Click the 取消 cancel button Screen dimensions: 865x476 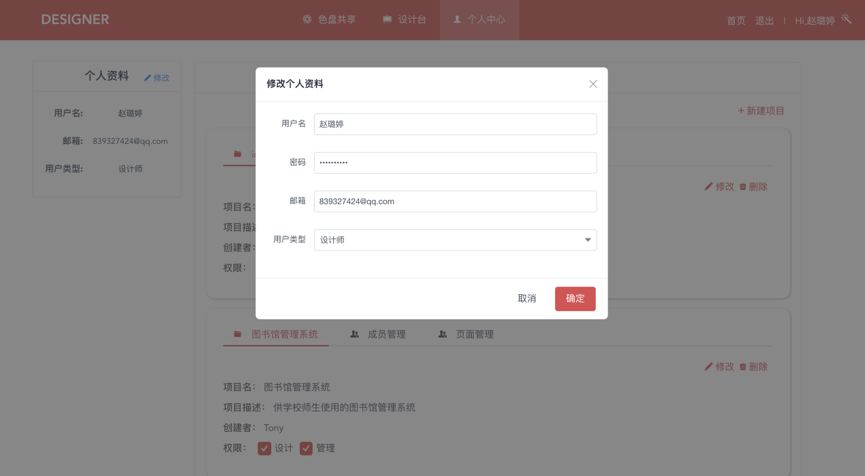[x=526, y=298]
